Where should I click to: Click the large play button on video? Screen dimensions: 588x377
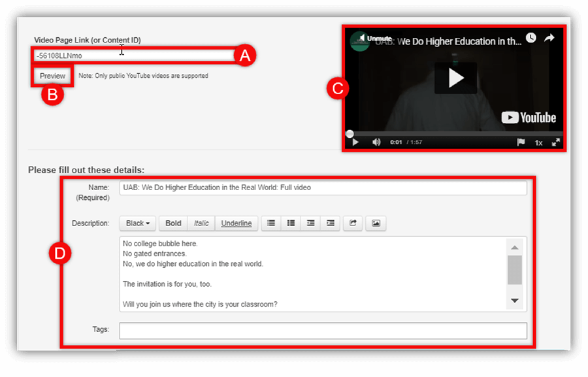455,78
